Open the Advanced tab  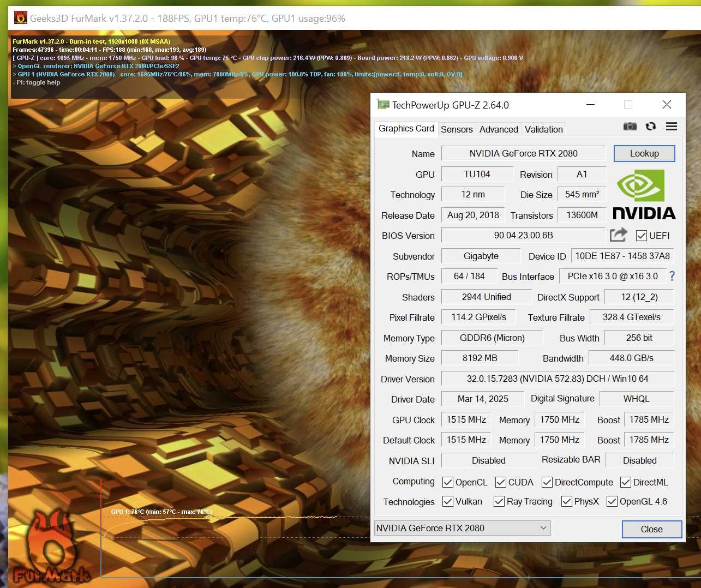499,129
